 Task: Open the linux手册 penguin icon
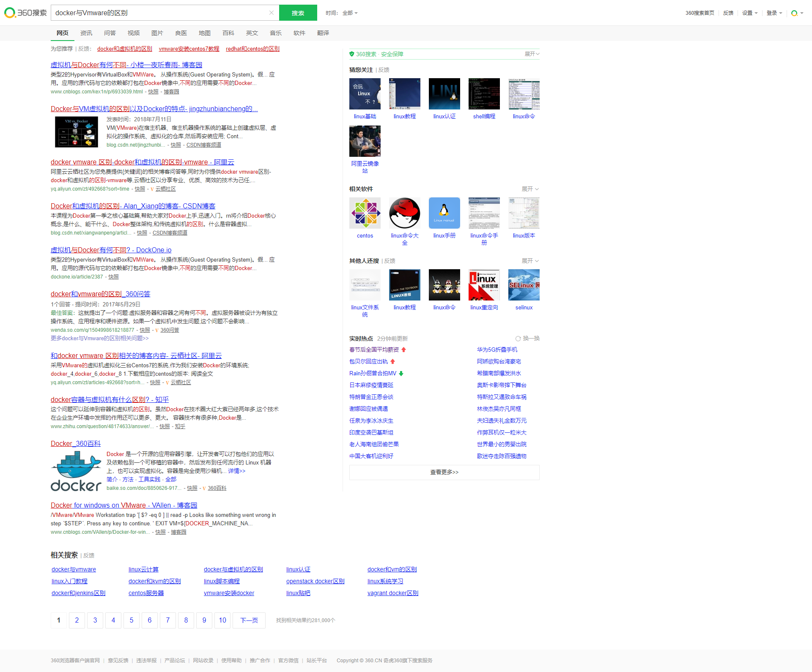[444, 213]
